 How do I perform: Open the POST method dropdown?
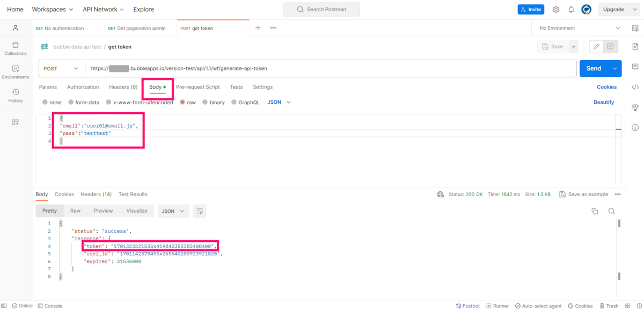point(62,68)
